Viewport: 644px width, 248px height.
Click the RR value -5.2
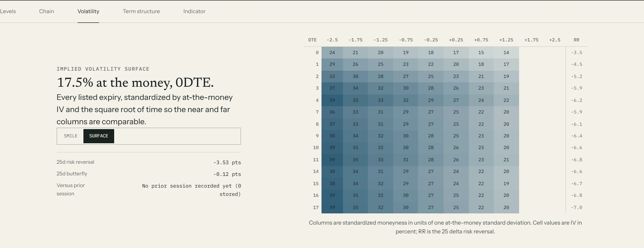click(576, 76)
